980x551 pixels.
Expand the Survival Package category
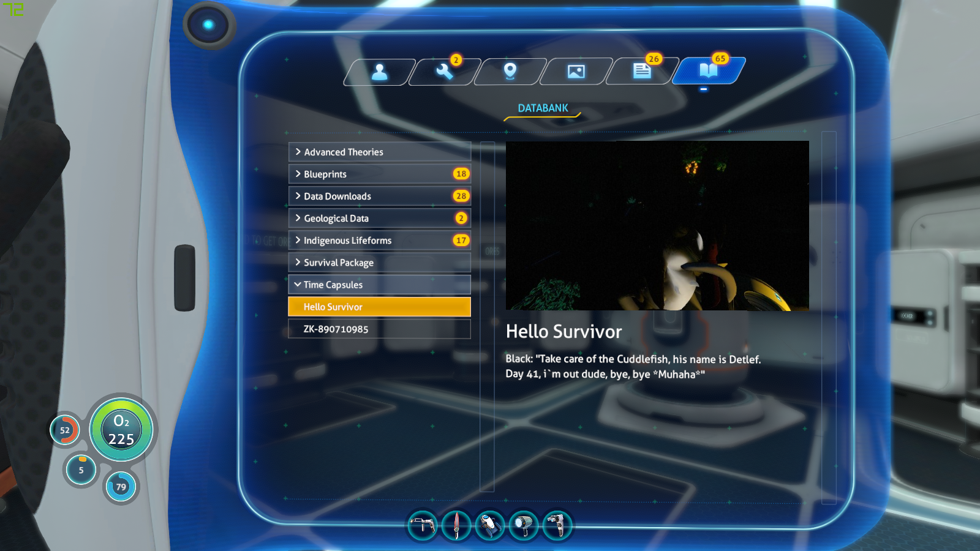pyautogui.click(x=380, y=263)
